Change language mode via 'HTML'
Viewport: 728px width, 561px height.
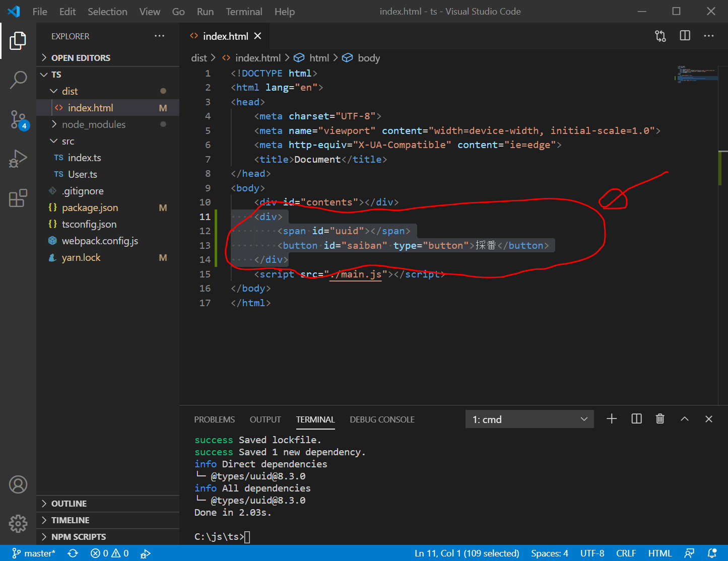pos(660,553)
